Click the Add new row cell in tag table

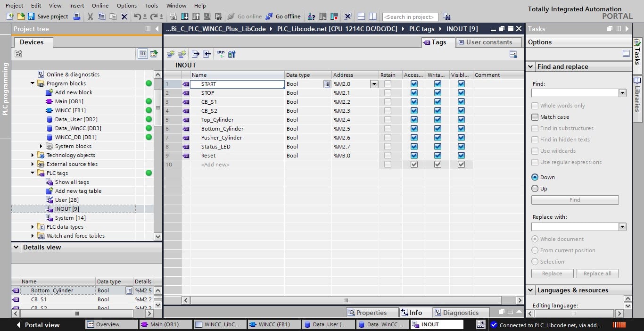point(237,165)
